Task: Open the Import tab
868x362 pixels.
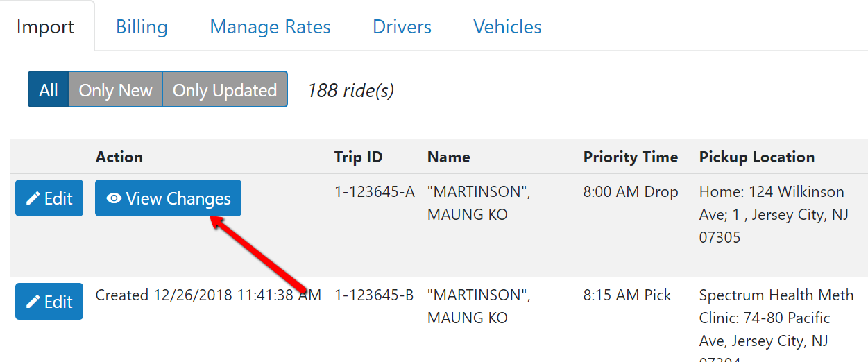Action: 46,27
